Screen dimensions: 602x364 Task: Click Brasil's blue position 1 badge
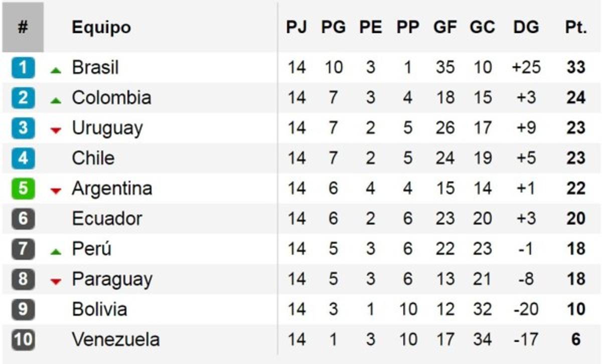pyautogui.click(x=23, y=68)
